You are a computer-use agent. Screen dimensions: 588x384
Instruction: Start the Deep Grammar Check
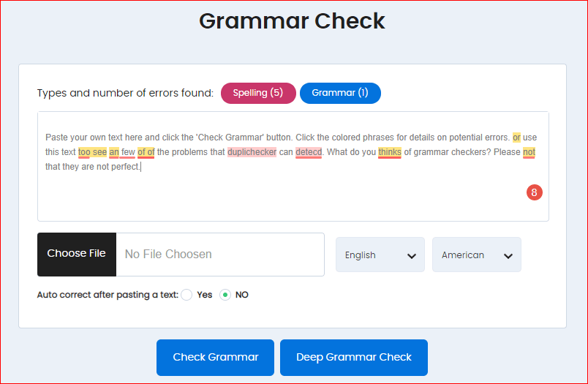pyautogui.click(x=353, y=358)
